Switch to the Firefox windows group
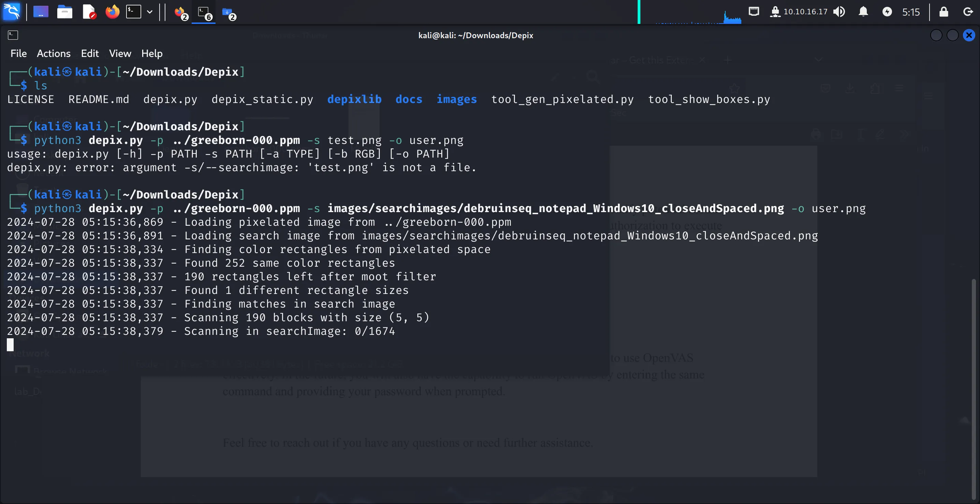 click(x=181, y=13)
